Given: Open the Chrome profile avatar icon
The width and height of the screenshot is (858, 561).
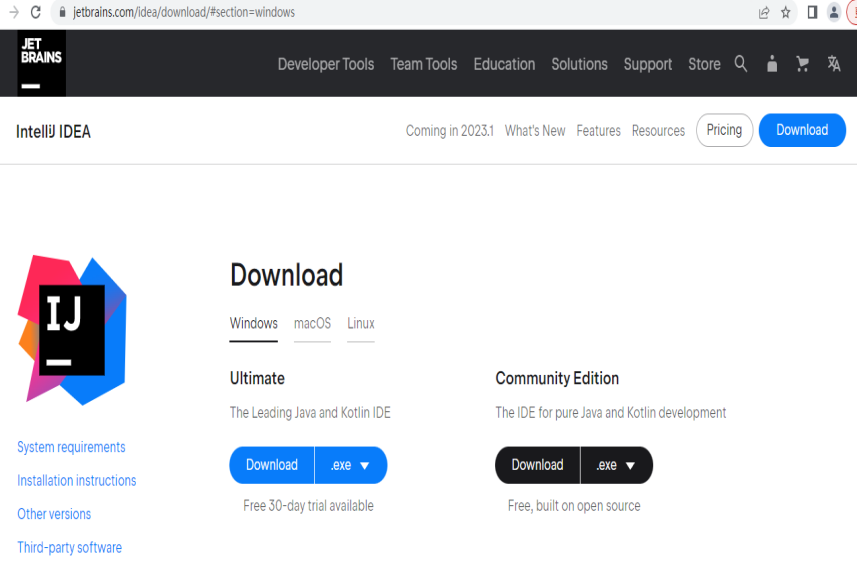Looking at the screenshot, I should click(833, 12).
